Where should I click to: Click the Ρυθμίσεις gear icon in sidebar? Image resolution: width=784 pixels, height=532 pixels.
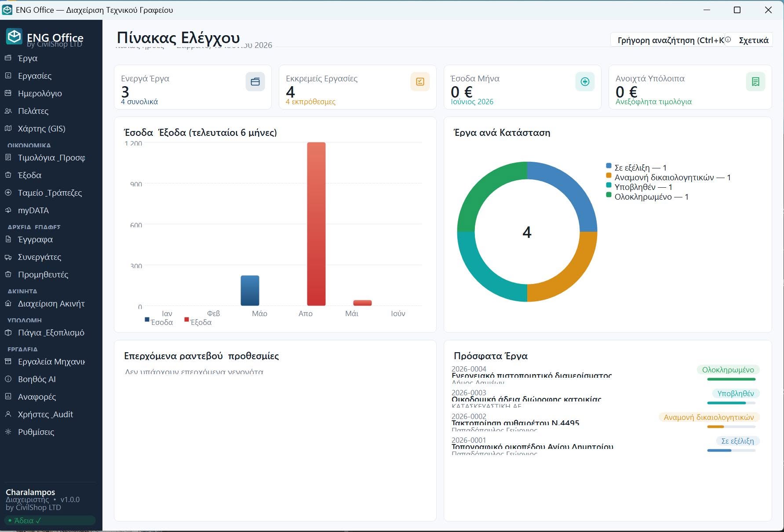[x=8, y=432]
